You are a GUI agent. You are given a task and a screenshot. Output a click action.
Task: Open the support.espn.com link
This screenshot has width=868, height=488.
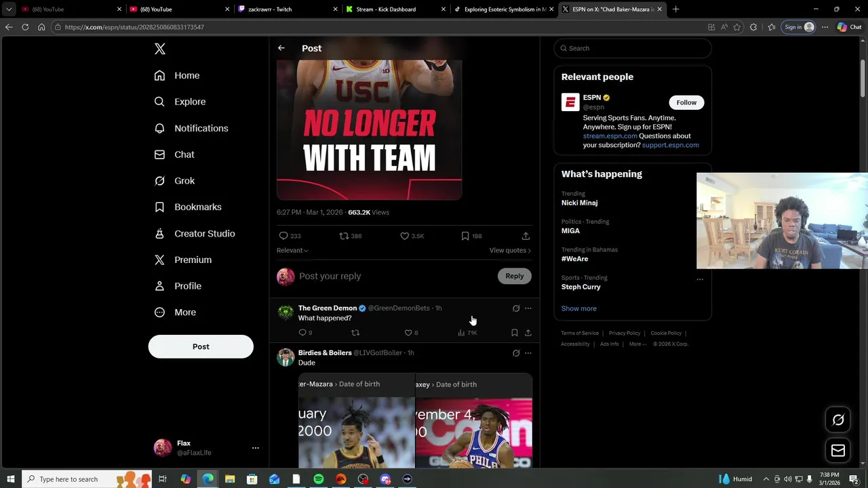coord(671,145)
